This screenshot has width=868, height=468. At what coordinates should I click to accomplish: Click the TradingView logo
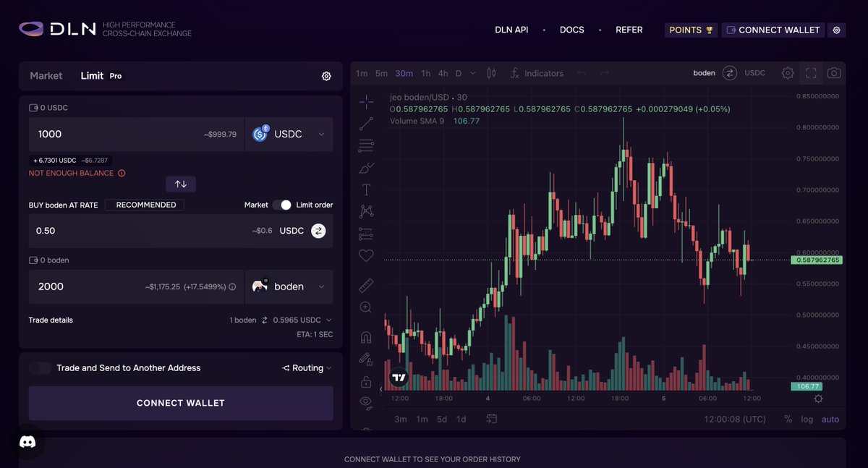(399, 377)
